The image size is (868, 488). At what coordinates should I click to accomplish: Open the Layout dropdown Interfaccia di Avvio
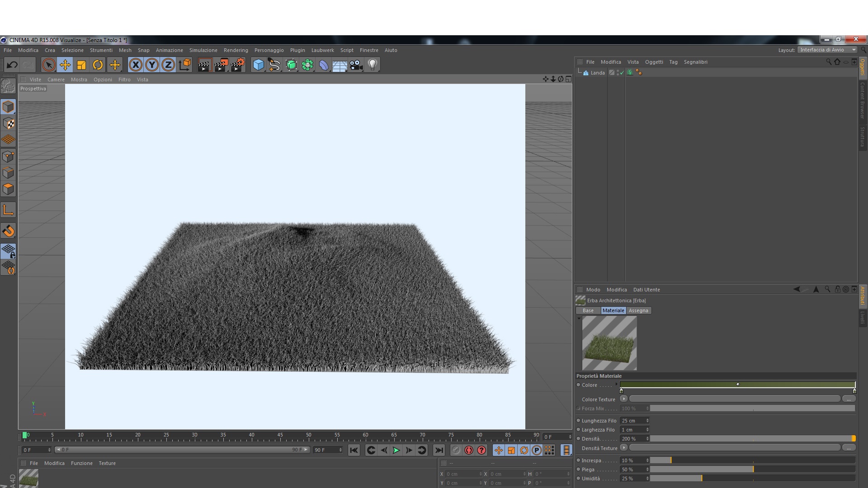[x=827, y=50]
